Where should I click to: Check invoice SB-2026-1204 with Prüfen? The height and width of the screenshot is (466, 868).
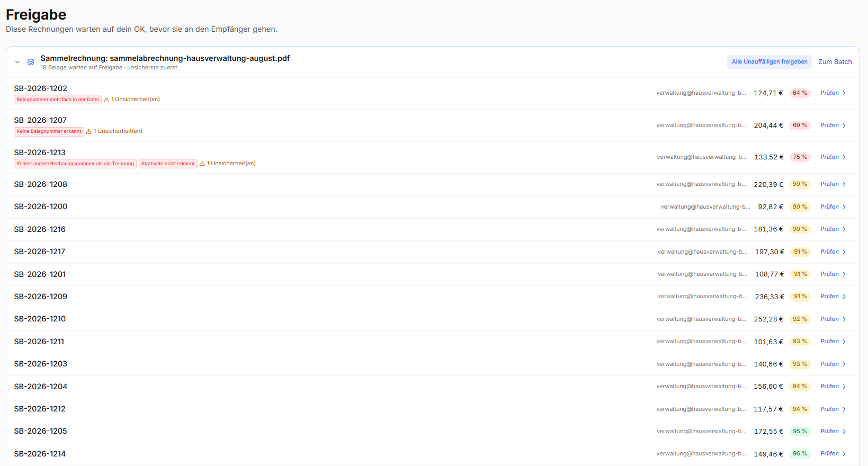click(x=834, y=387)
